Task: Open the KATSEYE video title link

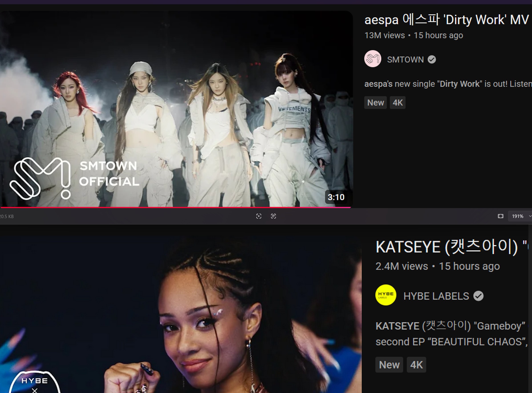Action: [452, 247]
